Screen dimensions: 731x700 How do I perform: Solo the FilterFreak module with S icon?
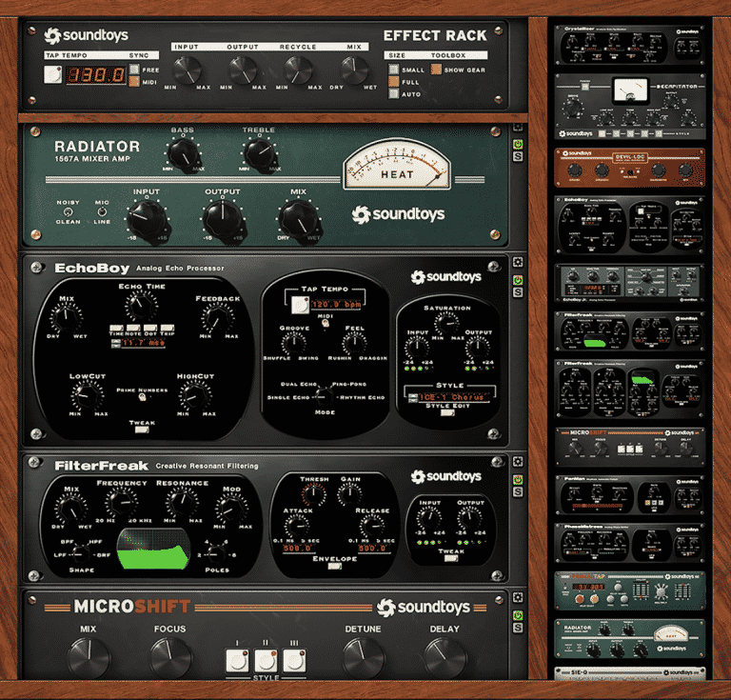[518, 492]
